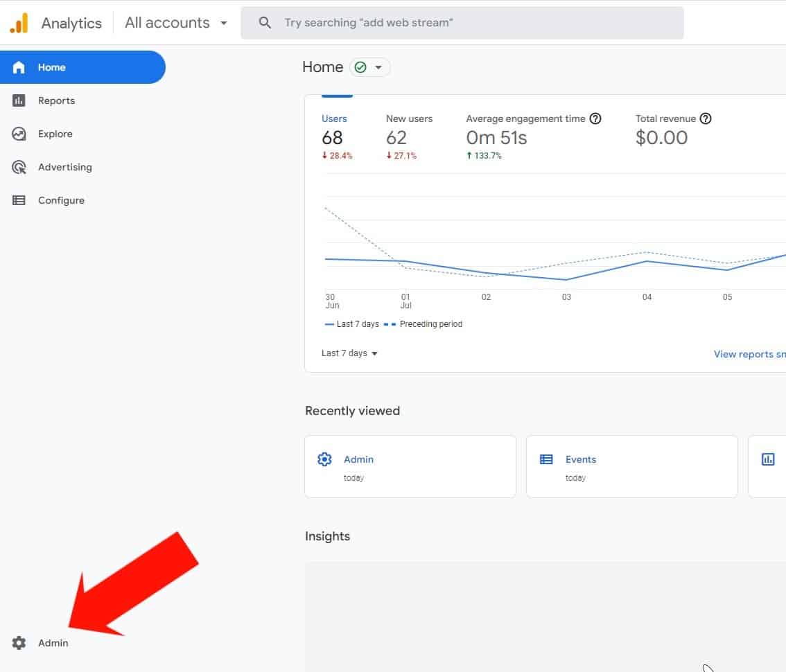The image size is (786, 672).
Task: Click the chart icon on the third recent card
Action: [x=767, y=459]
